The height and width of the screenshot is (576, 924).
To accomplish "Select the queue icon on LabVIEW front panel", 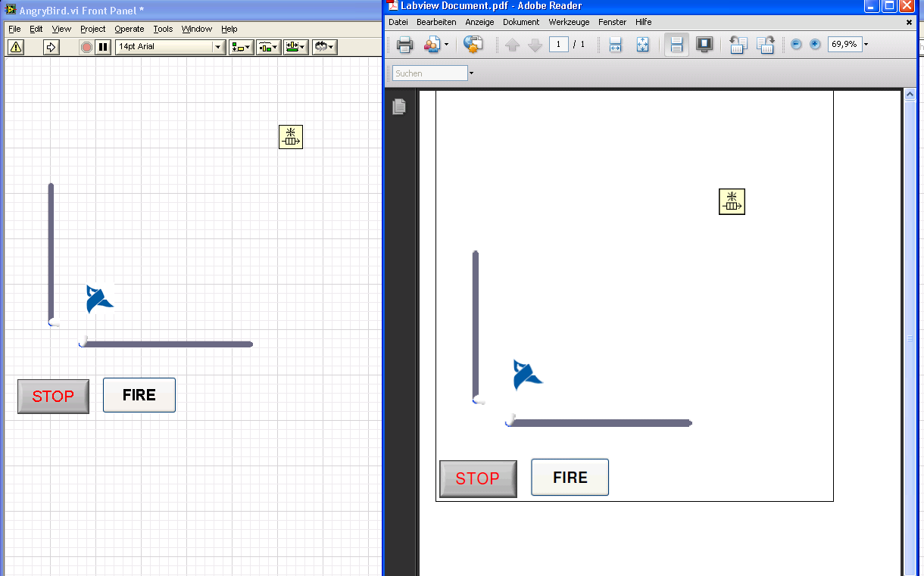I will pos(291,137).
